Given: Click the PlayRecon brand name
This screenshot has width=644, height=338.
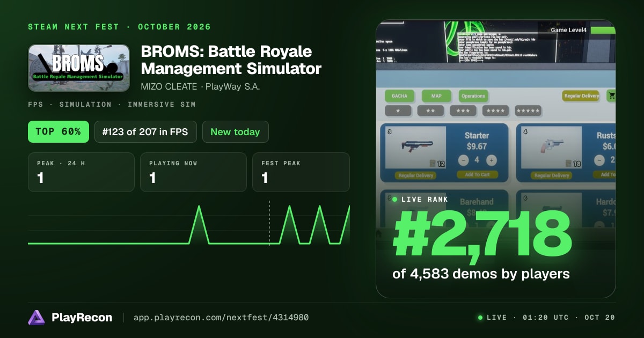Looking at the screenshot, I should (82, 318).
